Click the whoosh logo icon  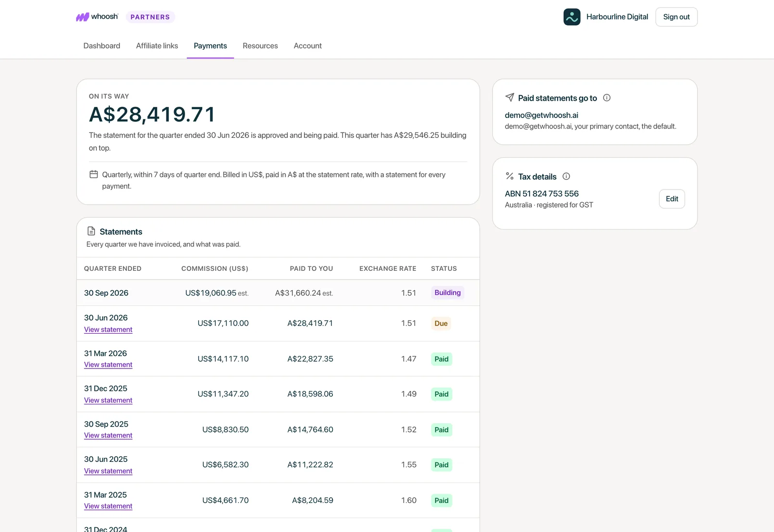(x=82, y=17)
